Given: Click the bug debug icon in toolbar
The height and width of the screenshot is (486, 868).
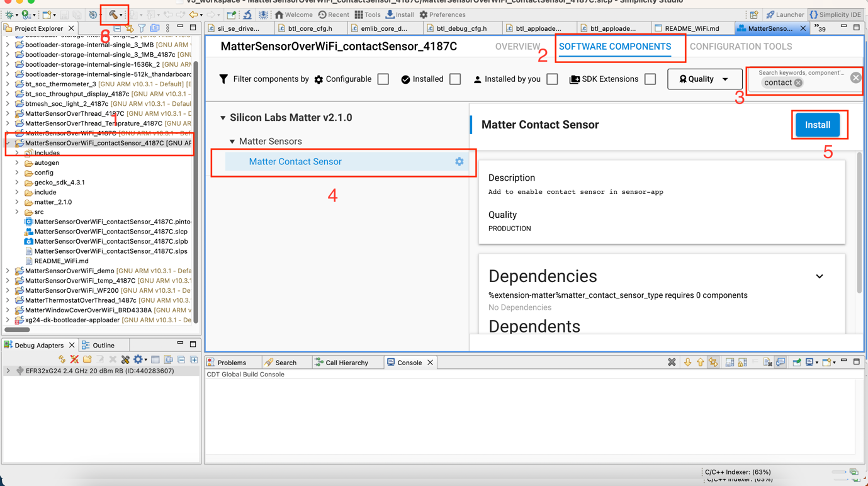Looking at the screenshot, I should (x=9, y=14).
